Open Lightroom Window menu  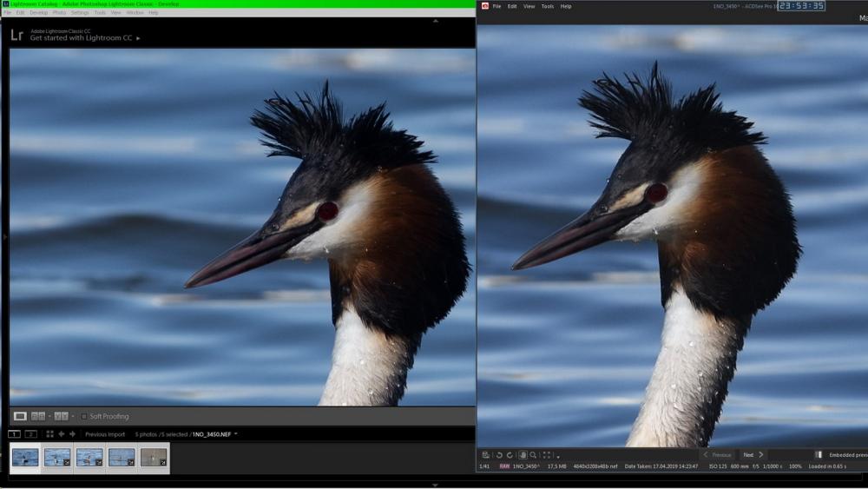[135, 12]
